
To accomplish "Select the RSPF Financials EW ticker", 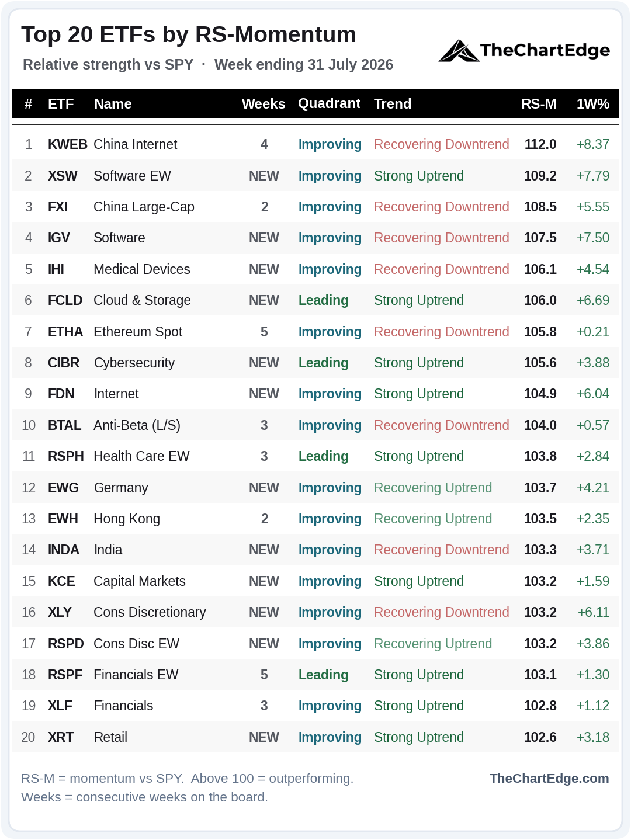I will 65,675.
